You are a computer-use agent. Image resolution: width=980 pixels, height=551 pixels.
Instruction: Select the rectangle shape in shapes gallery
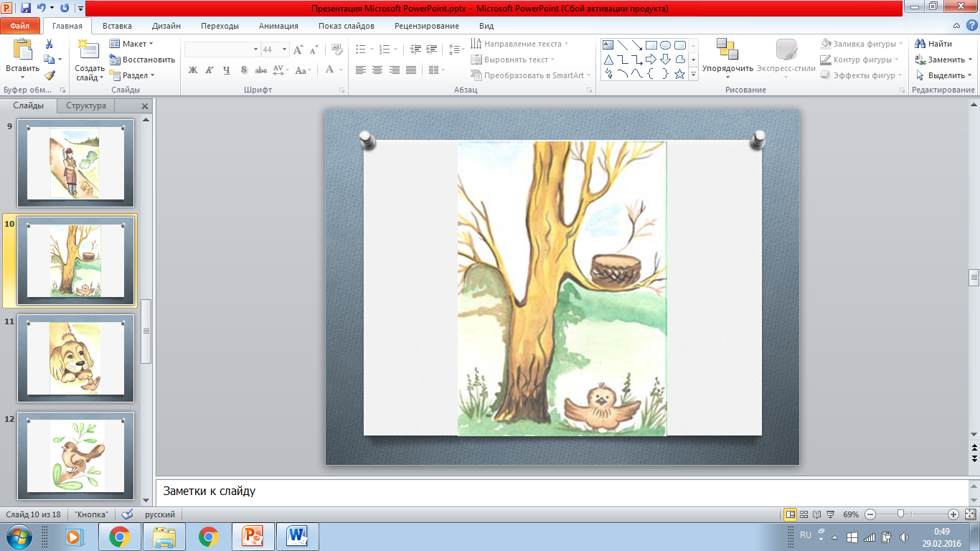click(x=651, y=45)
